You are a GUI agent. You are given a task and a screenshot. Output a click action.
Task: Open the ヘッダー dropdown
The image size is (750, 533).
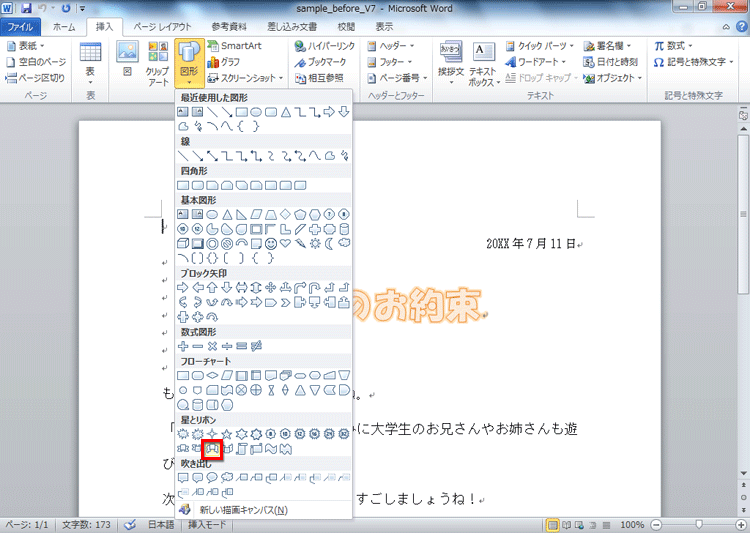[x=391, y=46]
